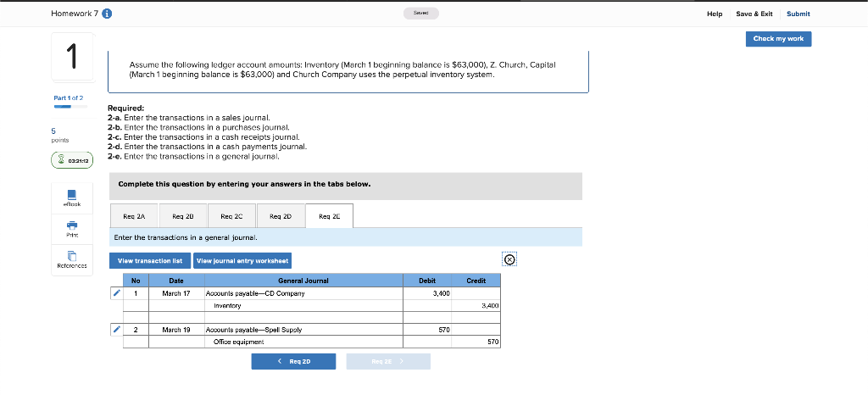Click the Saved status pill
Viewport: 868px width, 395px height.
coord(422,14)
